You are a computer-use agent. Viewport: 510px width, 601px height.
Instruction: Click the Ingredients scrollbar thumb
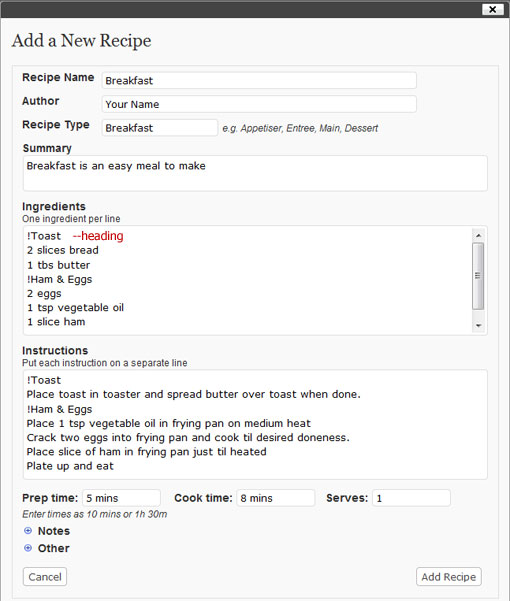478,276
